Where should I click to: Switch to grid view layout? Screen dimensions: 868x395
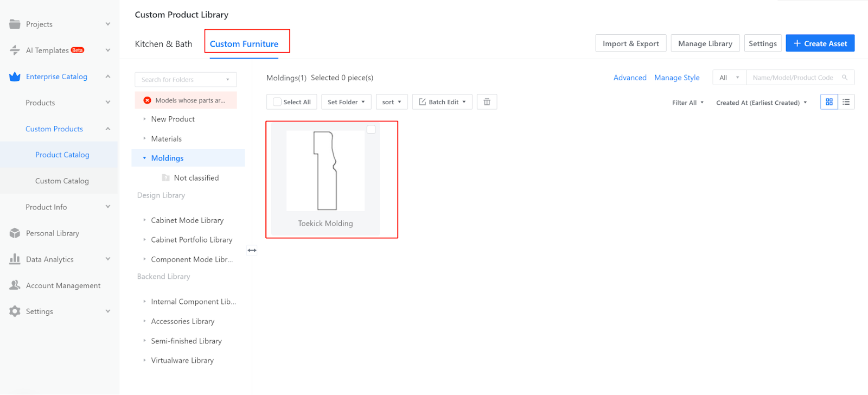[x=829, y=102]
